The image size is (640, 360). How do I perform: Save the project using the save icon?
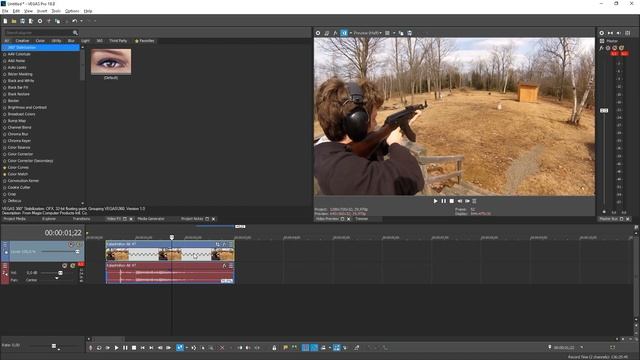22,21
